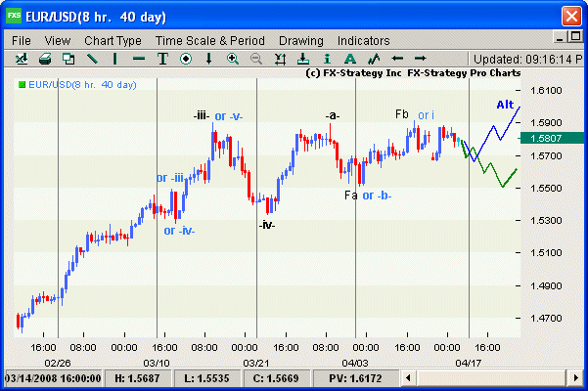This screenshot has width=588, height=391.
Task: Click the PV: 1.6172 status field
Action: (x=355, y=378)
